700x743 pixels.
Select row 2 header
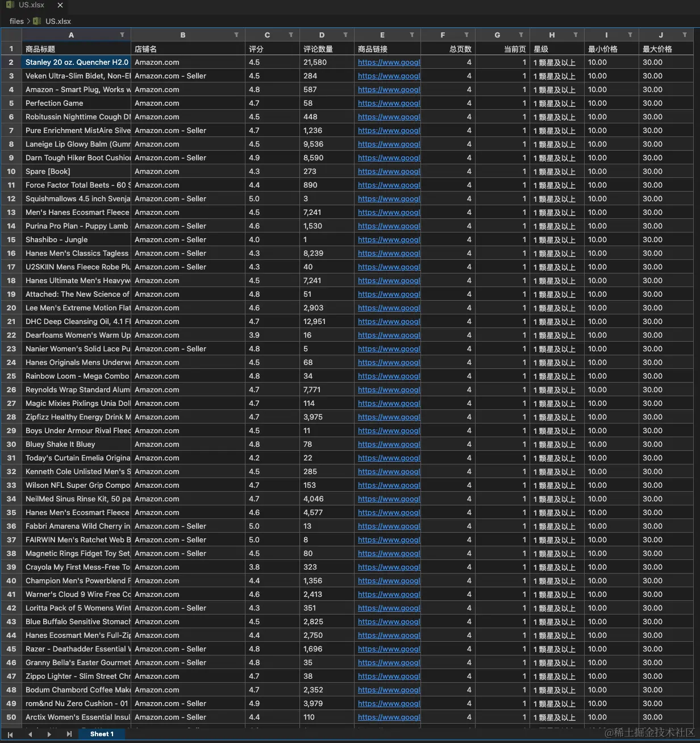[11, 63]
